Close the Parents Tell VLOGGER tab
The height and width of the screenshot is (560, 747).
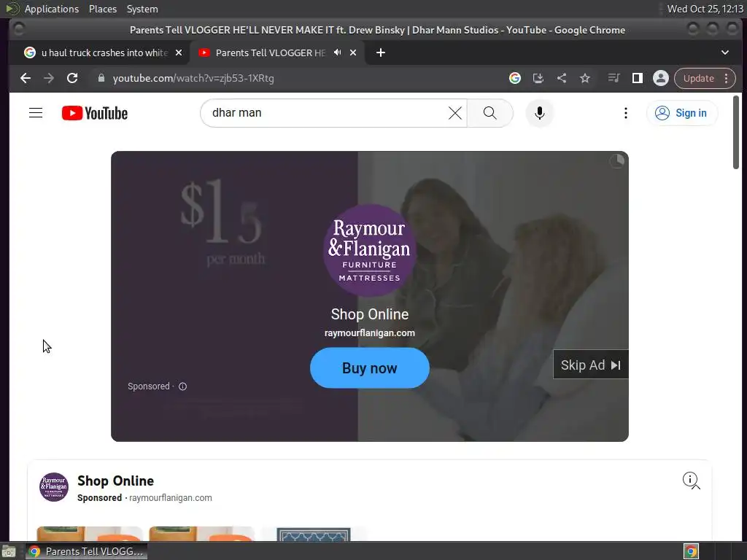(353, 52)
